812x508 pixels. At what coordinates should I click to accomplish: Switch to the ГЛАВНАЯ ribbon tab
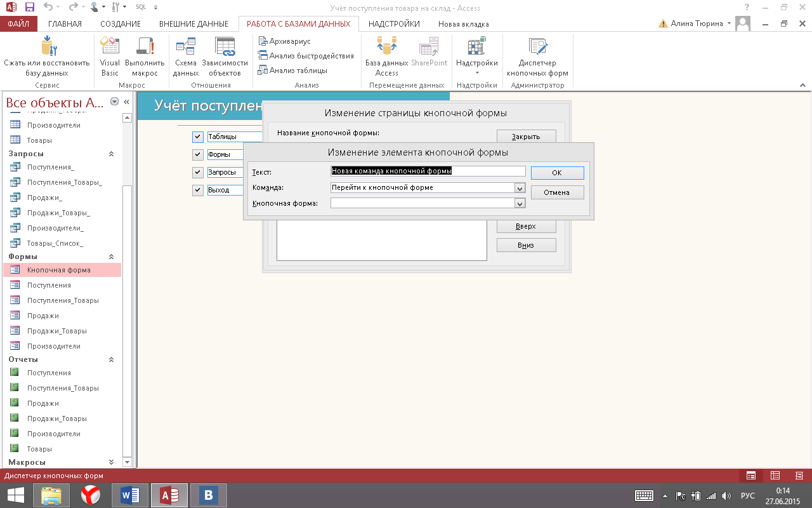[65, 24]
